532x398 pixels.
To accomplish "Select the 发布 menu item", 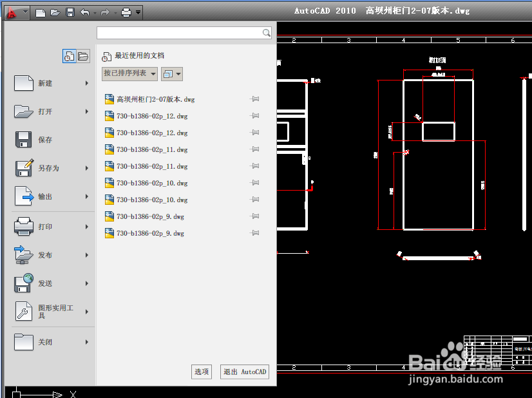I will click(x=51, y=255).
